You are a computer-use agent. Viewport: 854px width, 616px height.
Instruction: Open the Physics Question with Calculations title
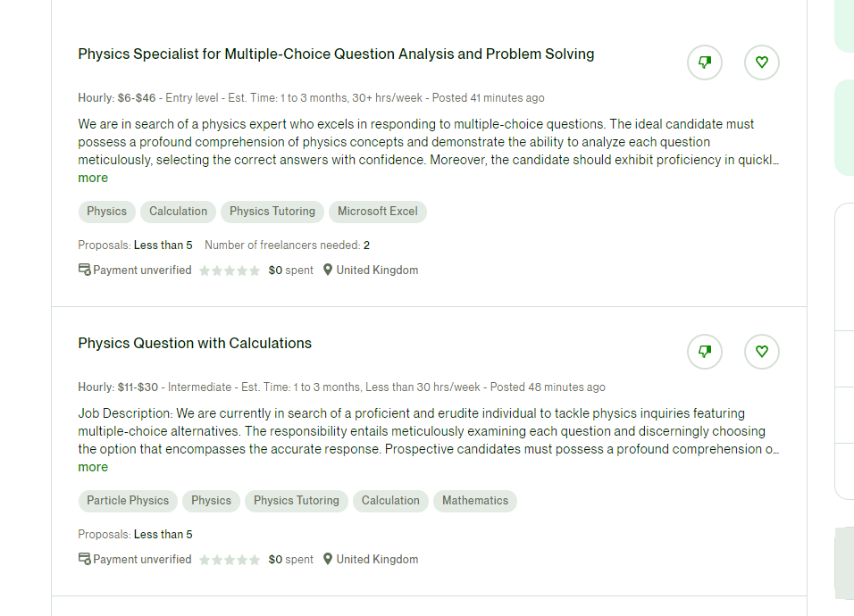[195, 343]
